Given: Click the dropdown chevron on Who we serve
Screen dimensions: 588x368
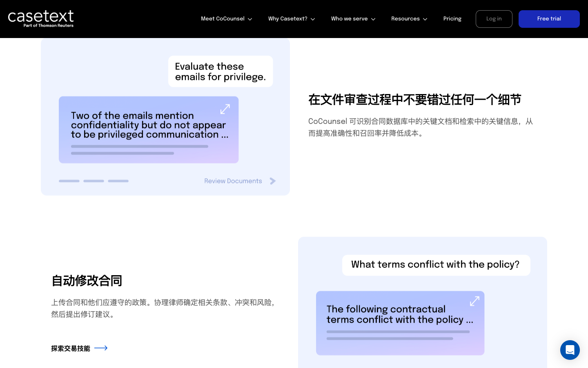Looking at the screenshot, I should pyautogui.click(x=373, y=19).
